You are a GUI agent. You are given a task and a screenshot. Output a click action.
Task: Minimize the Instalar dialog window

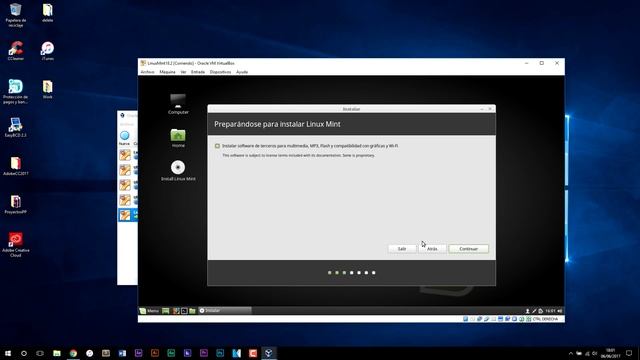(482, 109)
